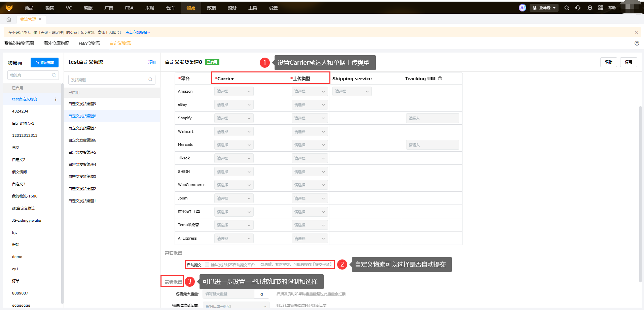This screenshot has height=310, width=644.
Task: Click 添加 link for shipping channels
Action: point(152,62)
